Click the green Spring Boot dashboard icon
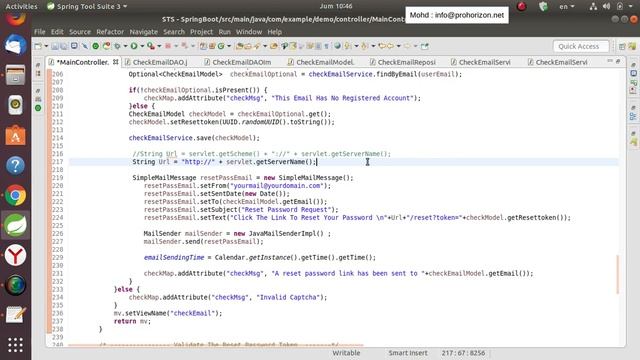This screenshot has width=640, height=360. pyautogui.click(x=95, y=46)
